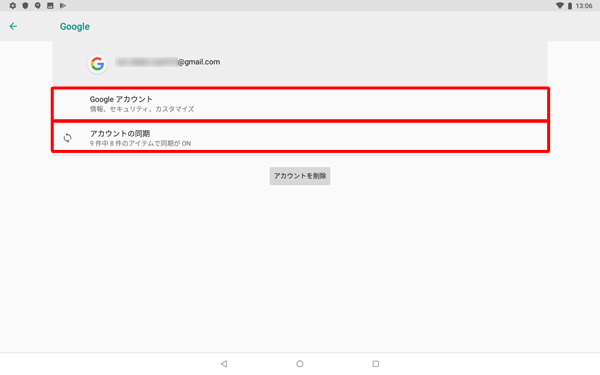
Task: Tap the battery status icon
Action: click(x=569, y=5)
